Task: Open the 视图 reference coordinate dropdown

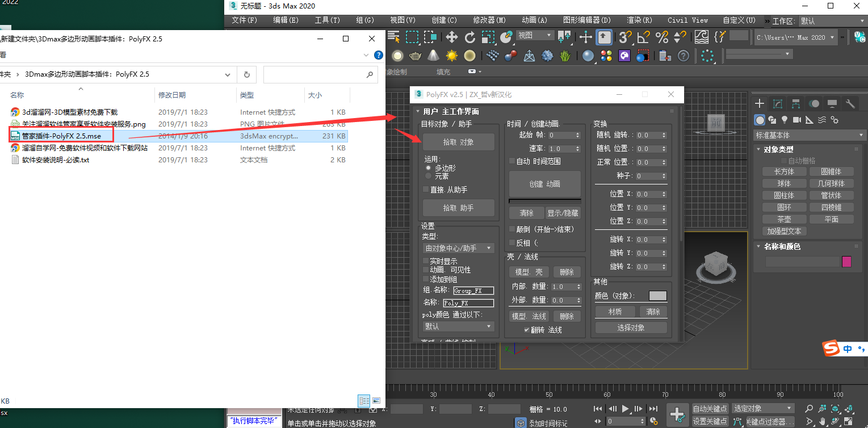Action: coord(535,35)
